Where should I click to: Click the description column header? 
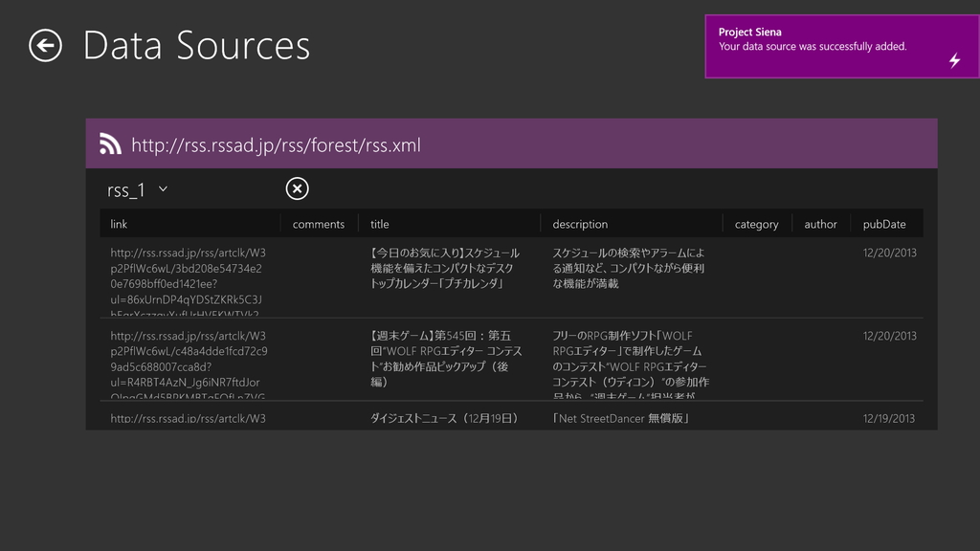(x=579, y=223)
